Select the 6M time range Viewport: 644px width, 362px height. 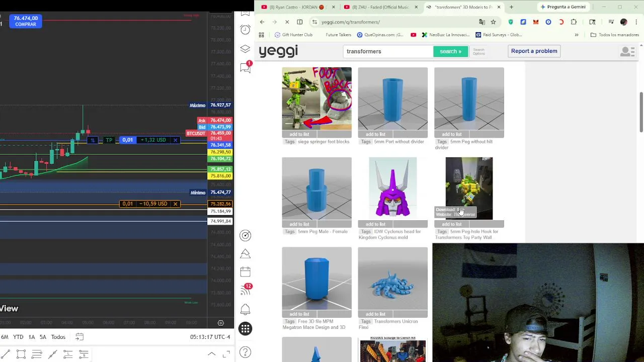(5, 337)
